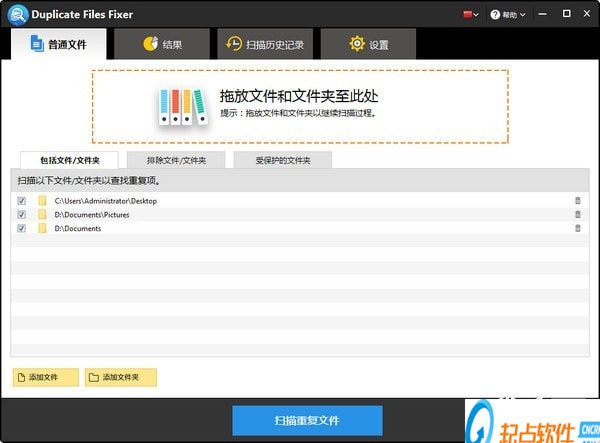Click the trash icon in the D:\Documents row

(x=578, y=228)
